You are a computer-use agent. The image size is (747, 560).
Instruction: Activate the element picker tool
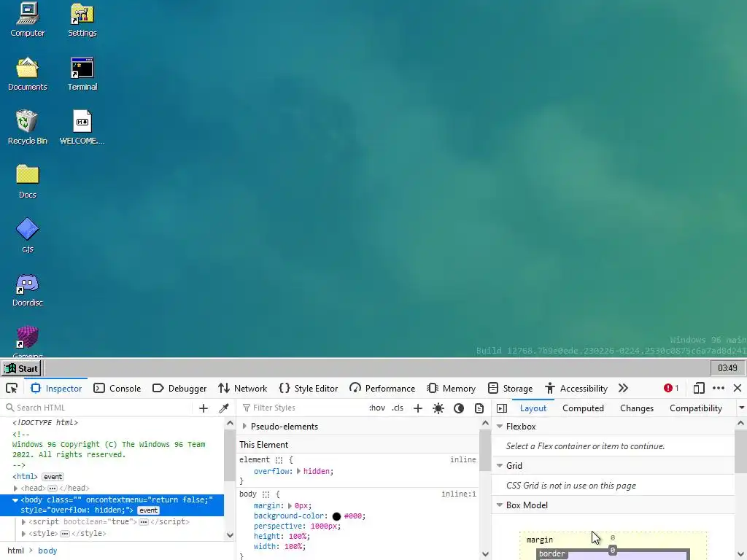12,388
